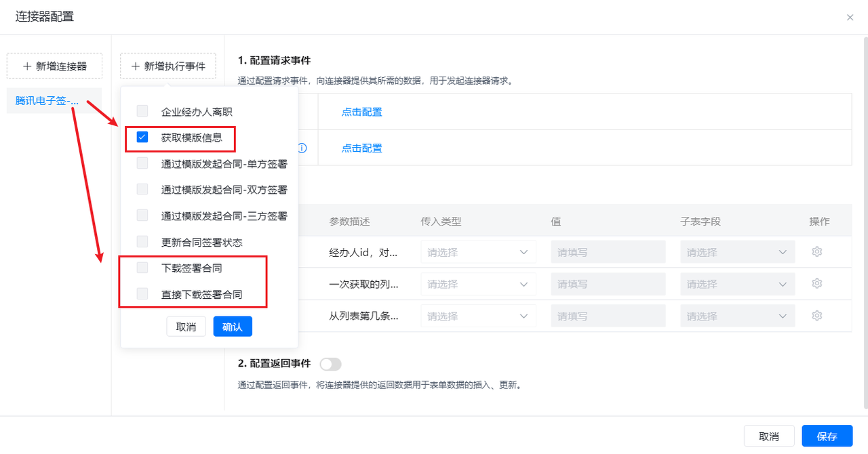868x454 pixels.
Task: Click the 值 input field in second row
Action: (608, 284)
